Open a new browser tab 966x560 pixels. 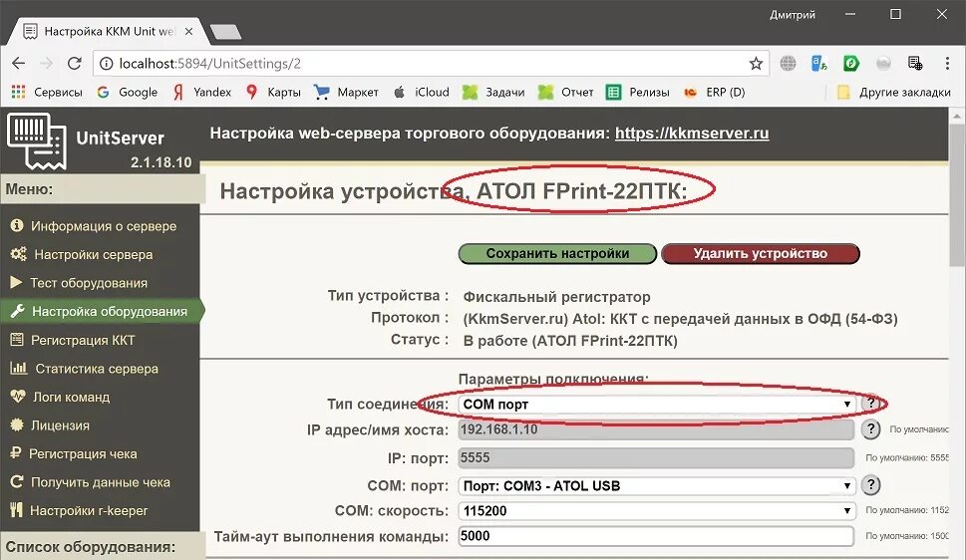click(x=225, y=32)
